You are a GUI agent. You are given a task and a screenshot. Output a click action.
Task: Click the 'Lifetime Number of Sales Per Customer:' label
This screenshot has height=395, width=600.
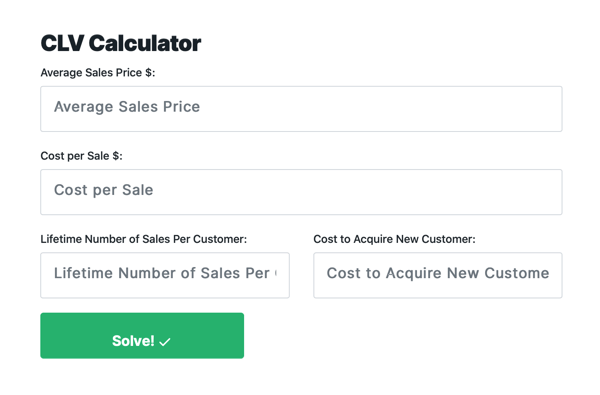click(143, 239)
